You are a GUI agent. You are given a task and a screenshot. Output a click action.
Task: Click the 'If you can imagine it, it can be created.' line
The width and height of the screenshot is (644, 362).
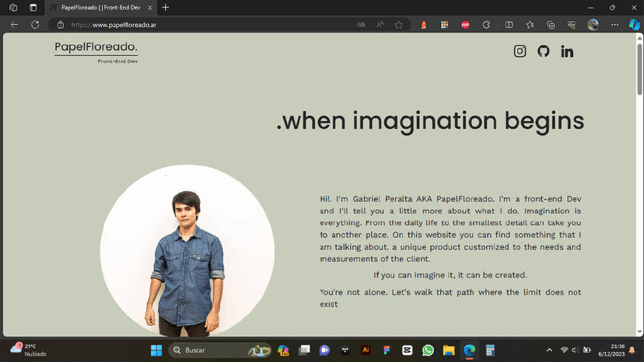(450, 275)
